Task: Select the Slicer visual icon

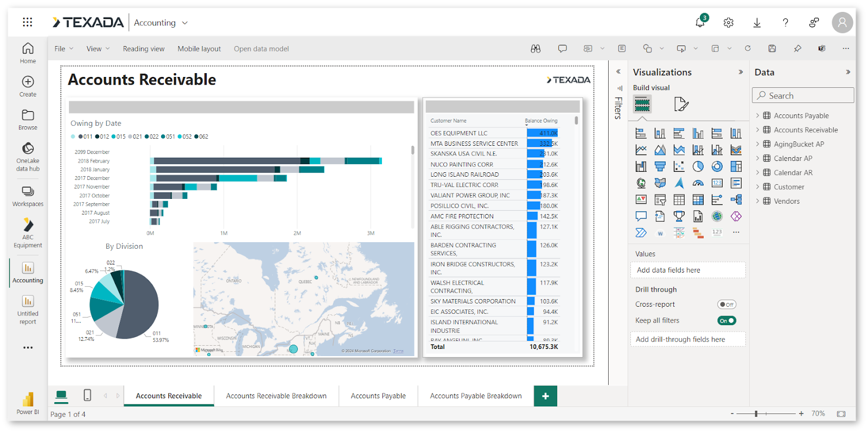Action: tap(660, 200)
